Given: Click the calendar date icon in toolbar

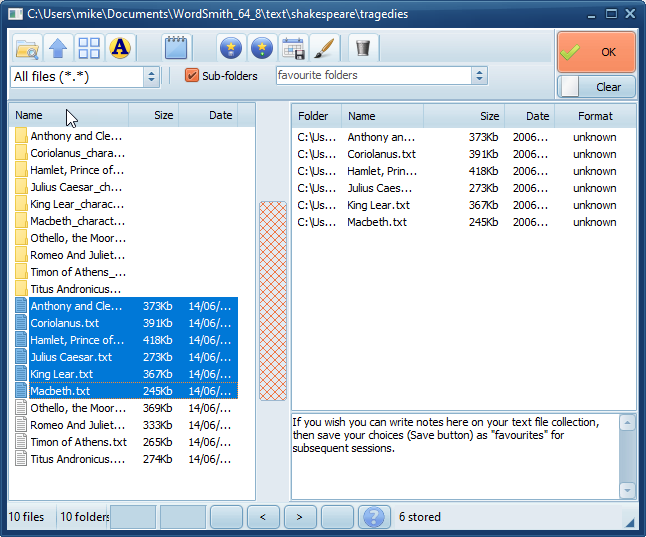Looking at the screenshot, I should pos(293,48).
